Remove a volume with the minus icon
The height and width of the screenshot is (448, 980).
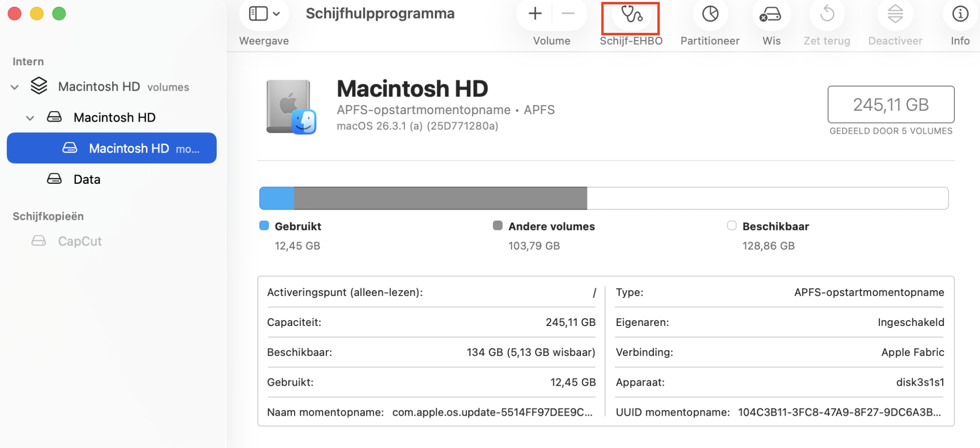[x=569, y=14]
